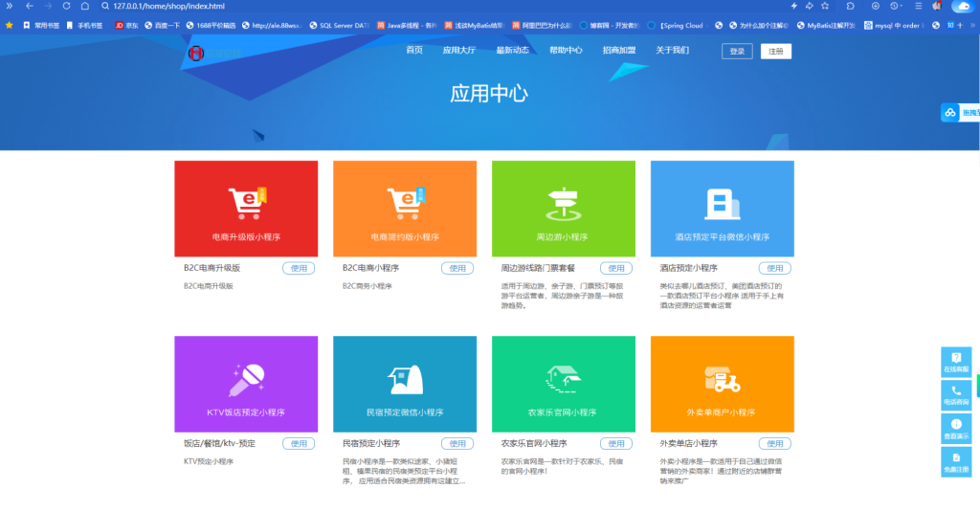Open the purple KTV饭店预定小程序 card
Screen dimensions: 980x511
pos(246,384)
